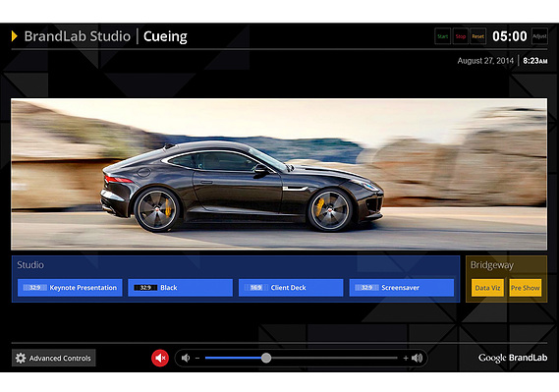559x392 pixels.
Task: Click the Google BrandLab logo
Action: [513, 358]
